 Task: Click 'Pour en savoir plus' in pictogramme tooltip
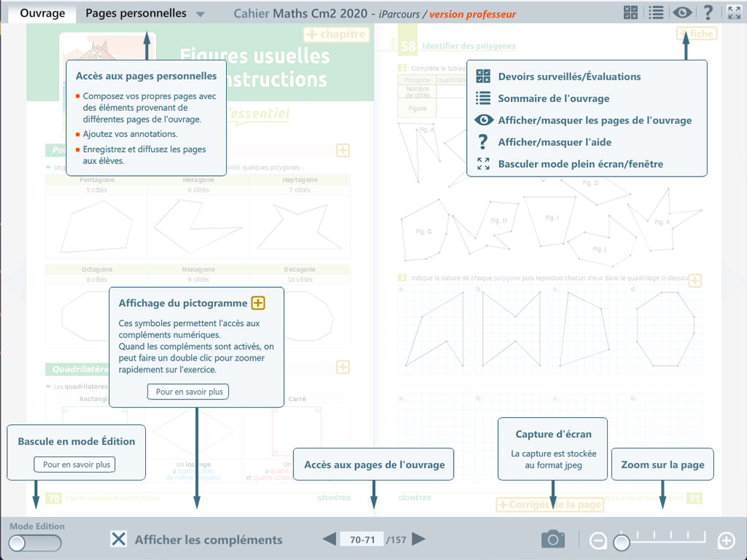(x=188, y=392)
